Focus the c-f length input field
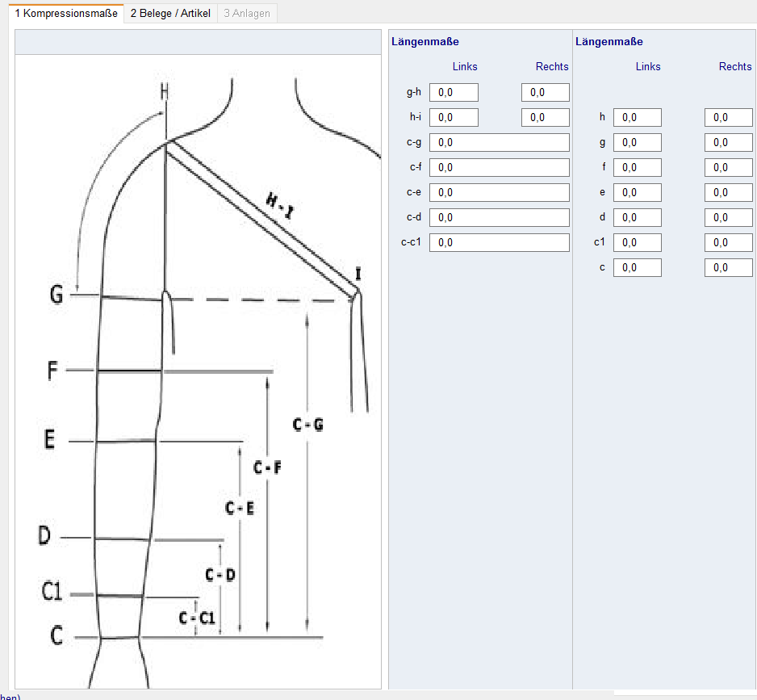The image size is (757, 700). point(499,168)
